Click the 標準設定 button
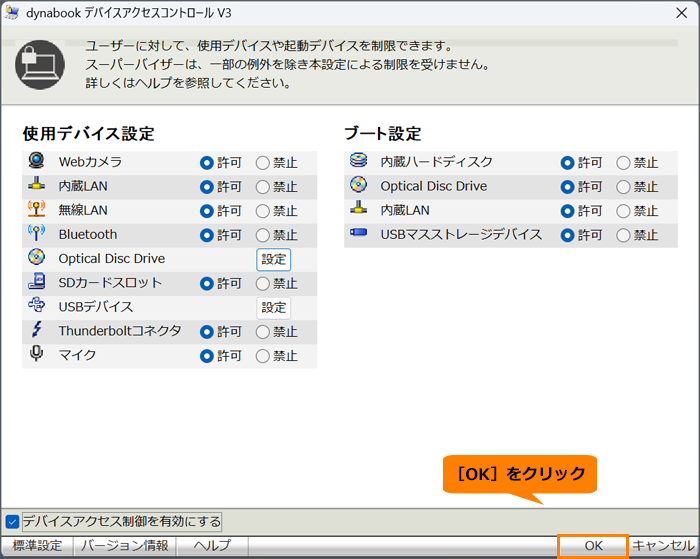Viewport: 700px width, 559px height. pos(37,546)
